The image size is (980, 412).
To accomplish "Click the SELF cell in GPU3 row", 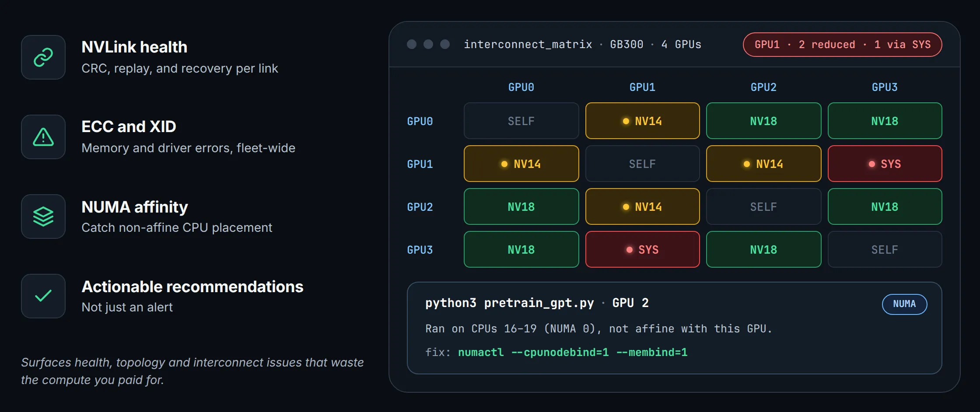I will 885,249.
